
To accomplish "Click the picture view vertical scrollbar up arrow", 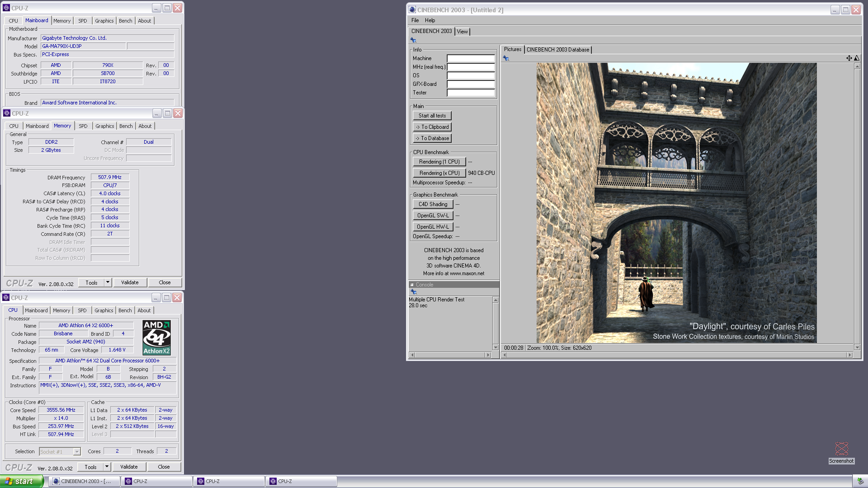I will point(857,66).
